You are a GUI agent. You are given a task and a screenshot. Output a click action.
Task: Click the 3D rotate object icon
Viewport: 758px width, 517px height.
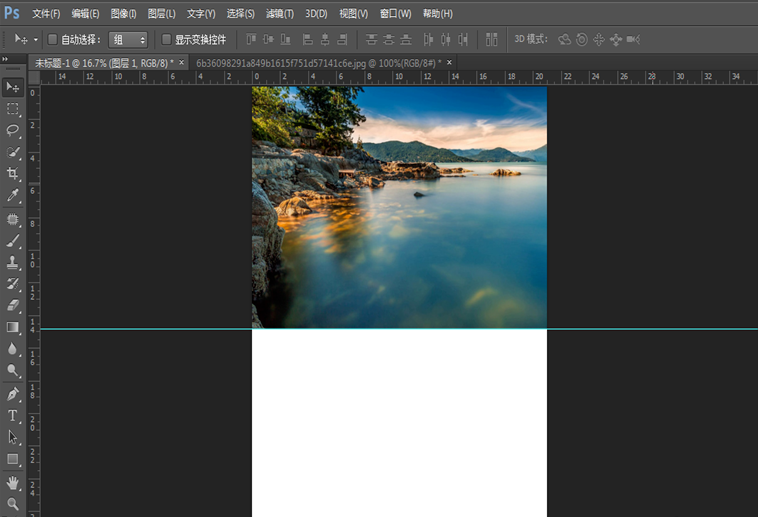564,39
